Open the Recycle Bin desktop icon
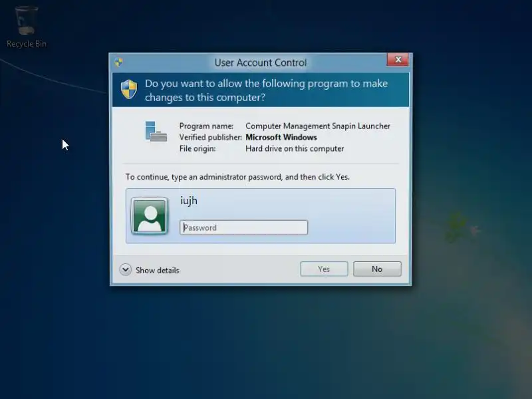The width and height of the screenshot is (532, 399). pyautogui.click(x=27, y=27)
